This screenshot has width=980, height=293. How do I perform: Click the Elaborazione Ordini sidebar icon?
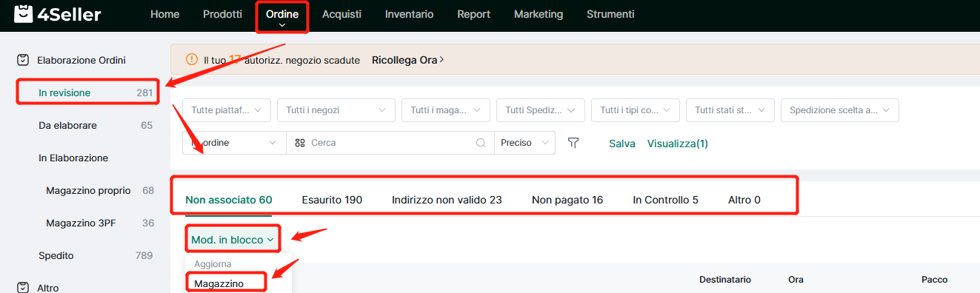coord(23,60)
